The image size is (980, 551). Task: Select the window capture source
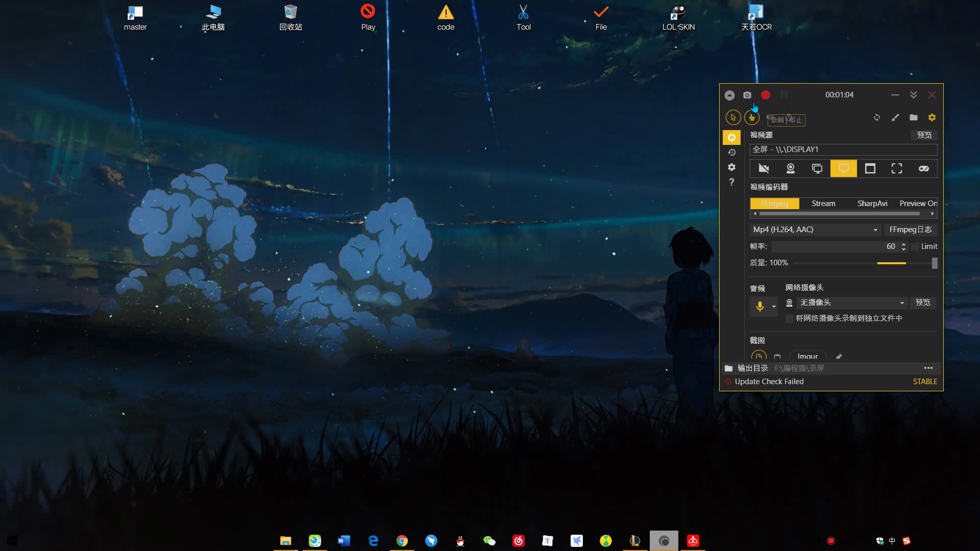pos(870,168)
